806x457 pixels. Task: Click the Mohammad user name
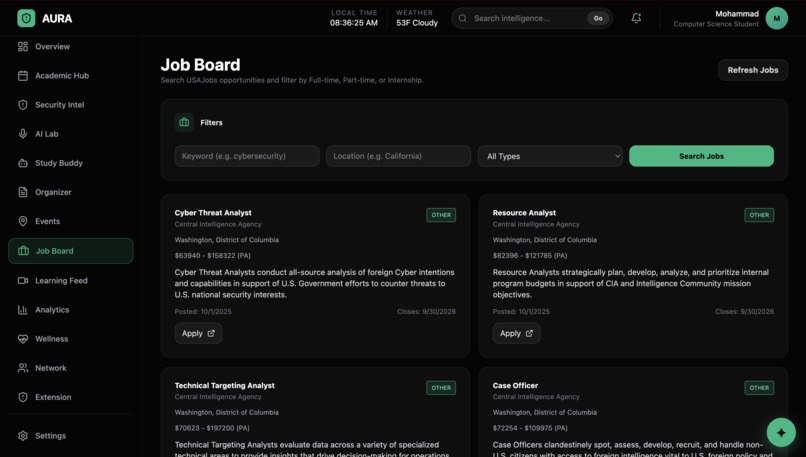[737, 14]
